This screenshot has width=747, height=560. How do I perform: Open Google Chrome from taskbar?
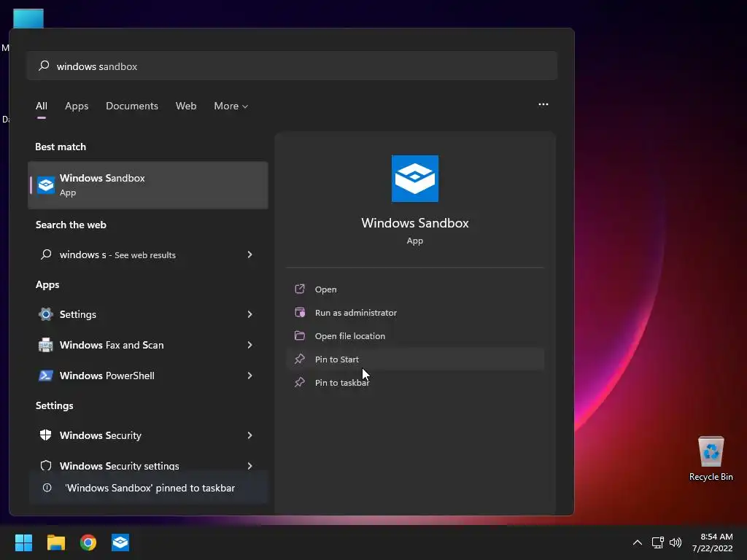tap(88, 542)
